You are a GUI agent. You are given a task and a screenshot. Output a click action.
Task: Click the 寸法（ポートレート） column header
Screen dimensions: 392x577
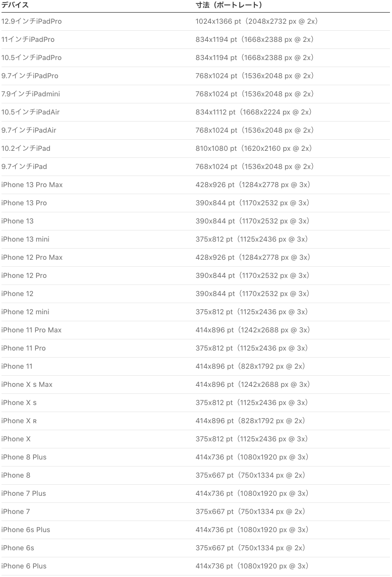229,5
